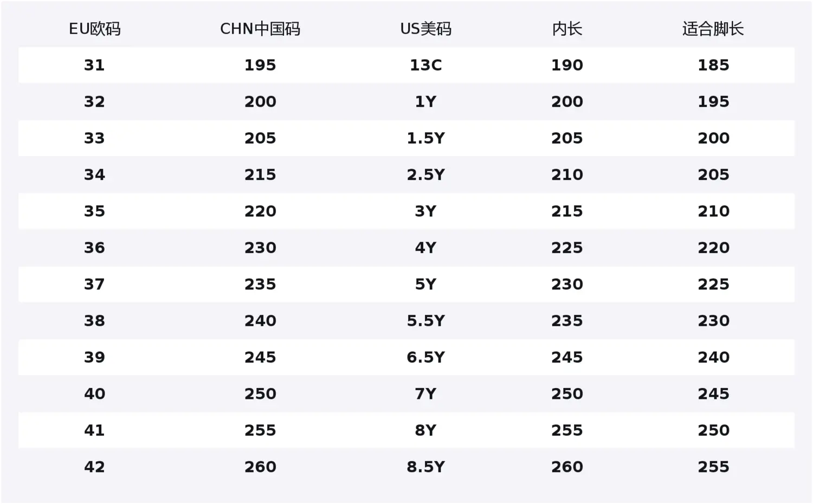Select the 8.5Y US size cell
813x504 pixels.
click(x=425, y=467)
